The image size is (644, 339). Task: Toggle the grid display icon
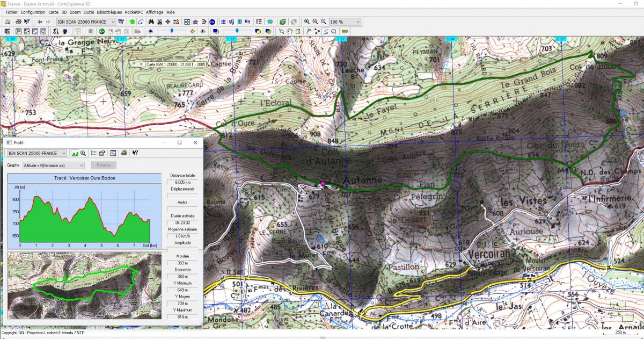223,22
